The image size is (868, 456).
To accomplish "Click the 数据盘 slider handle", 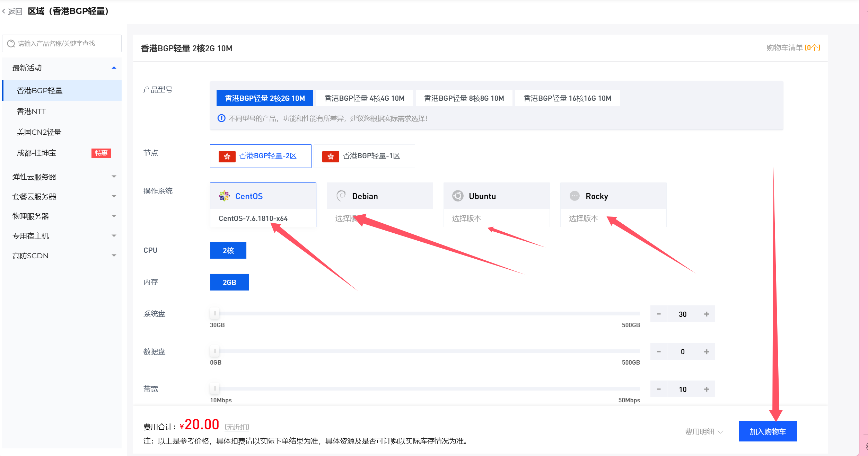I will 214,351.
